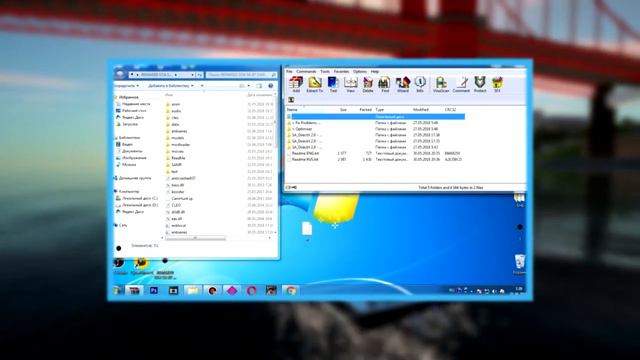This screenshot has height=360, width=640.
Task: Open the Favorites menu in WinRAR
Action: tap(341, 71)
